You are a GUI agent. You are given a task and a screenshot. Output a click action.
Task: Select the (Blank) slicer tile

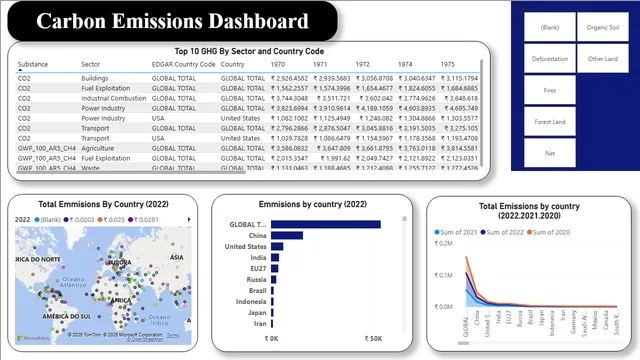[549, 27]
